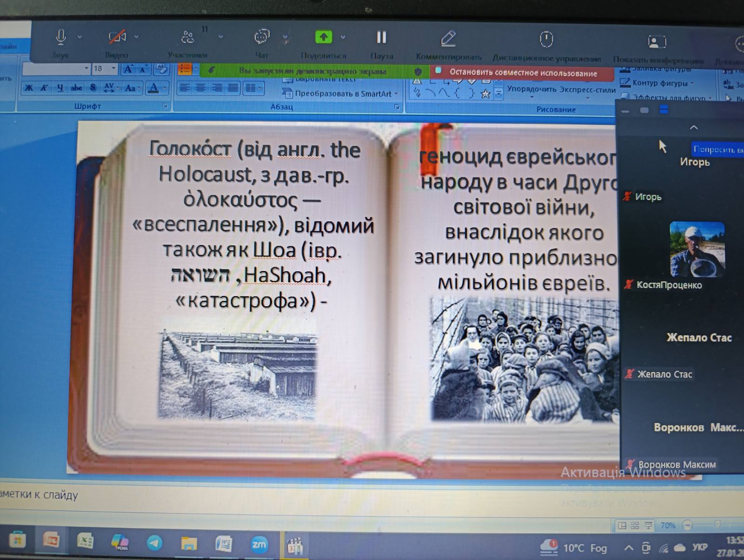Open bulleted list orange button
The width and height of the screenshot is (744, 560).
coord(185,69)
